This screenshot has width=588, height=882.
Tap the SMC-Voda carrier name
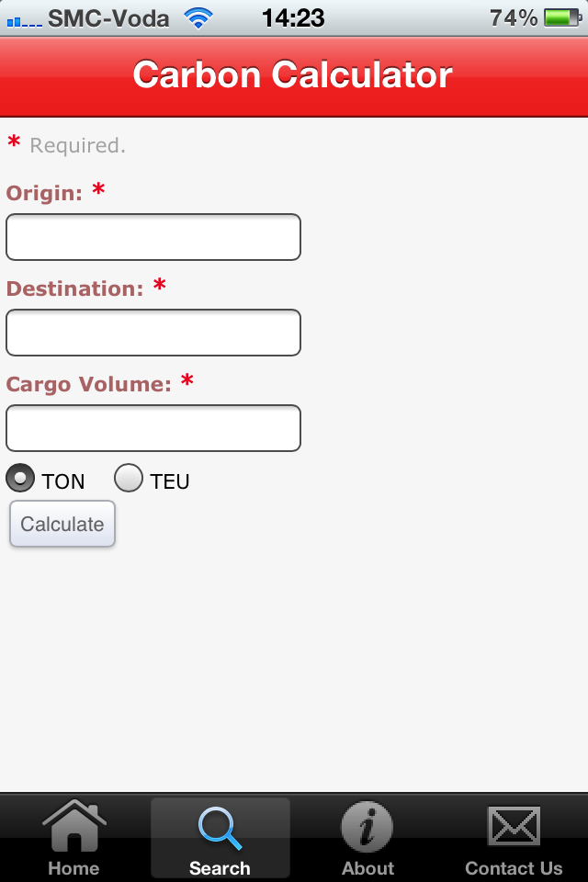click(108, 17)
